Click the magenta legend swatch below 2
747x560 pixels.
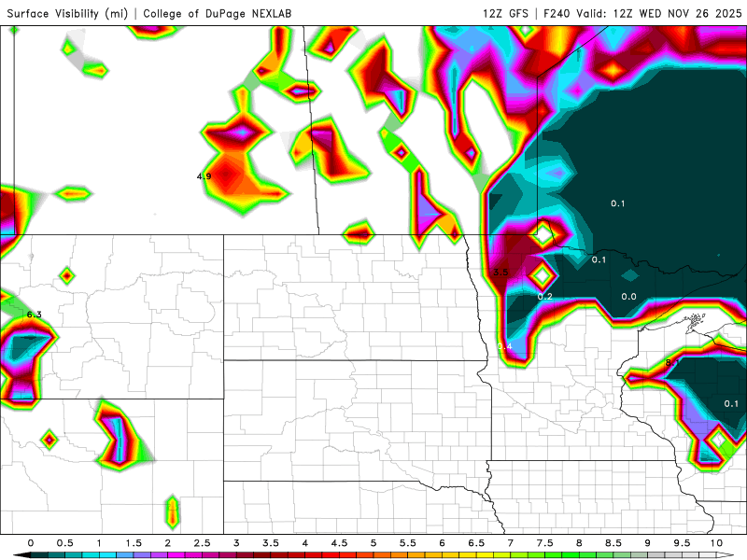(x=176, y=555)
